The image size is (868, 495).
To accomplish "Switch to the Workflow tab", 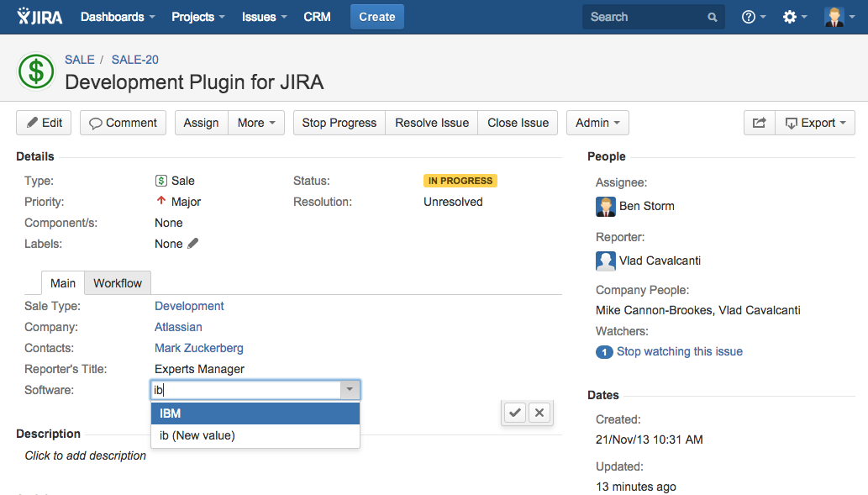I will point(118,283).
